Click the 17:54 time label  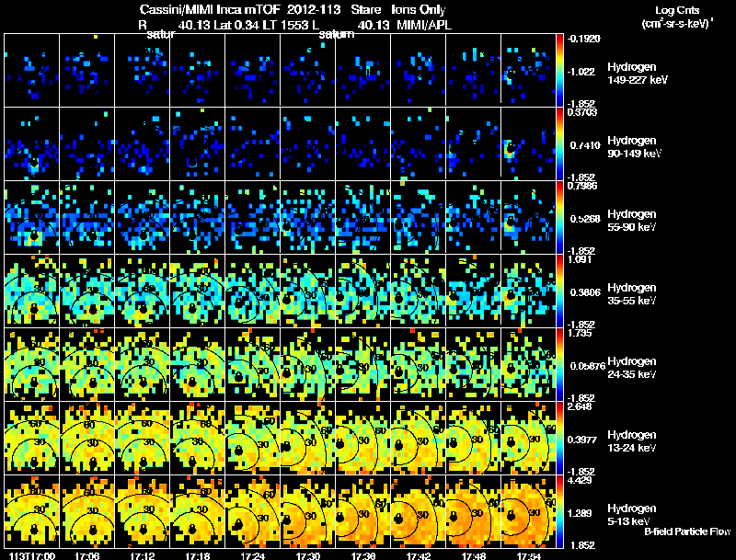[x=528, y=555]
